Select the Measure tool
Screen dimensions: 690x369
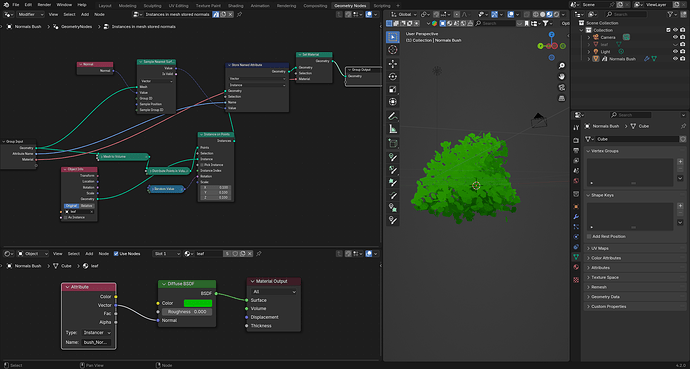pyautogui.click(x=393, y=129)
